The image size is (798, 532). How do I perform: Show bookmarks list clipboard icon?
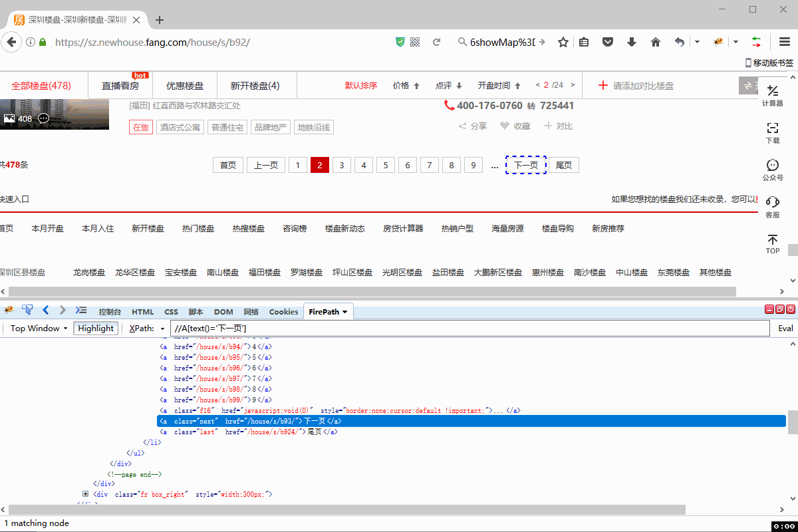[x=584, y=42]
